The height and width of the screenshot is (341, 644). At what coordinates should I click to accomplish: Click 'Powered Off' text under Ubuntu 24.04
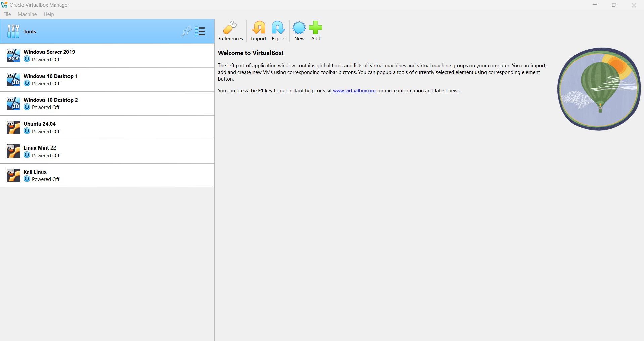(x=46, y=132)
